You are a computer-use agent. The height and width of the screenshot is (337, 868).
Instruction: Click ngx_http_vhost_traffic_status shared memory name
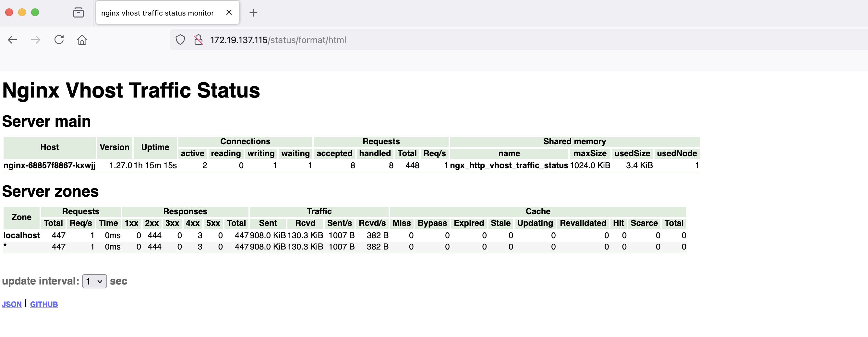[x=509, y=166]
